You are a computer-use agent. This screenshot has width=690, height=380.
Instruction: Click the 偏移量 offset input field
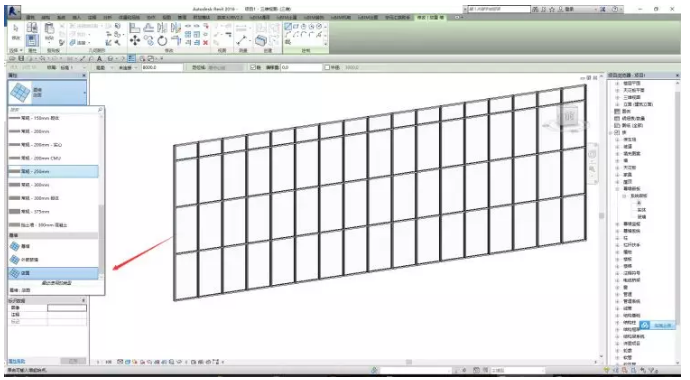tap(301, 68)
